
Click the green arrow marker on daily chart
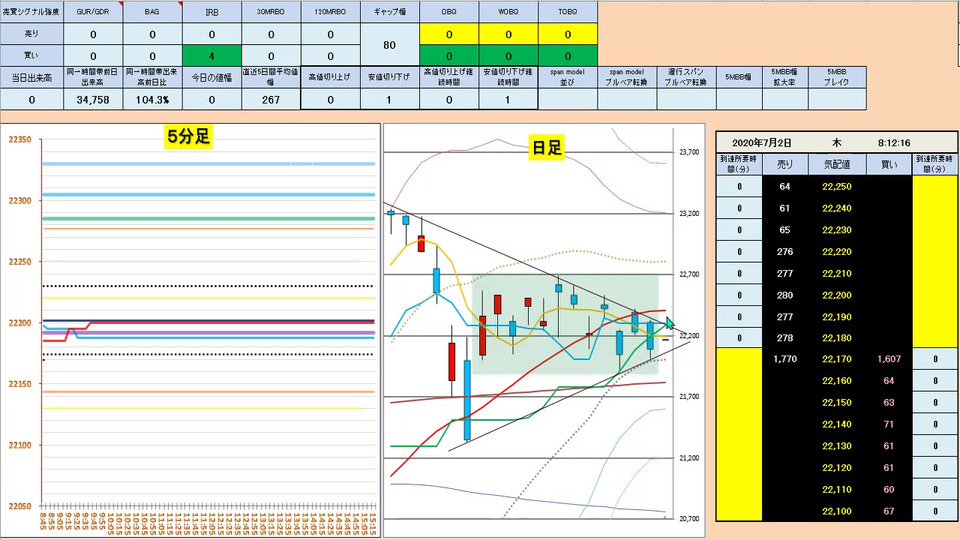tap(670, 323)
